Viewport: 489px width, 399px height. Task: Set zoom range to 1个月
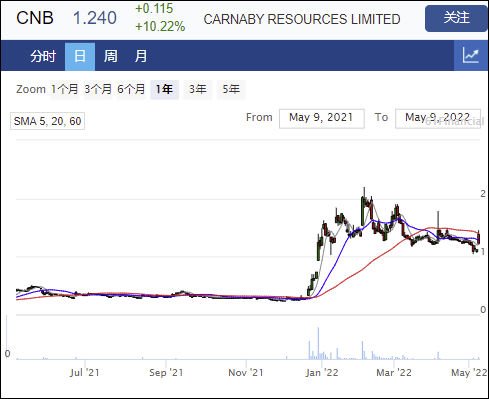[x=65, y=89]
